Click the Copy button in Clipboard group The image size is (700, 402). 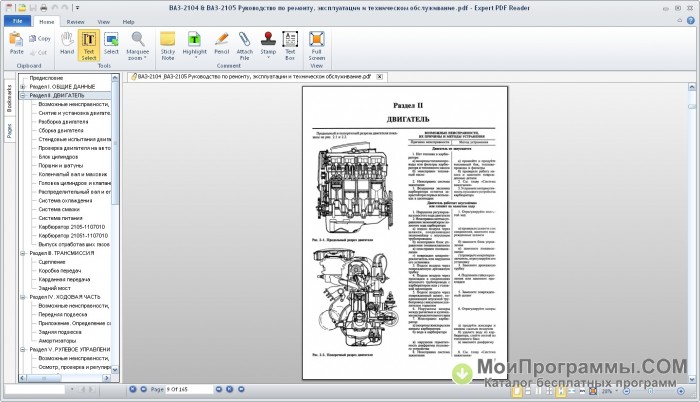pos(40,39)
